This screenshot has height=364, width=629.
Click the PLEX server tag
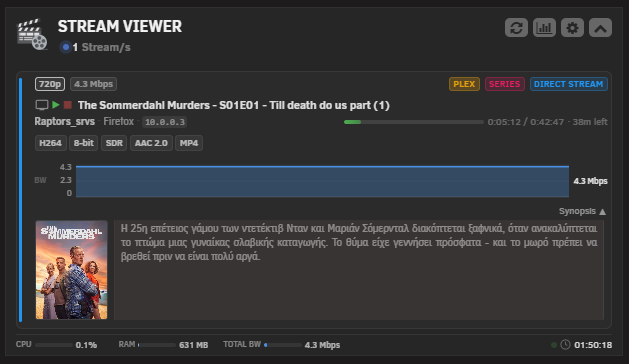pyautogui.click(x=464, y=84)
